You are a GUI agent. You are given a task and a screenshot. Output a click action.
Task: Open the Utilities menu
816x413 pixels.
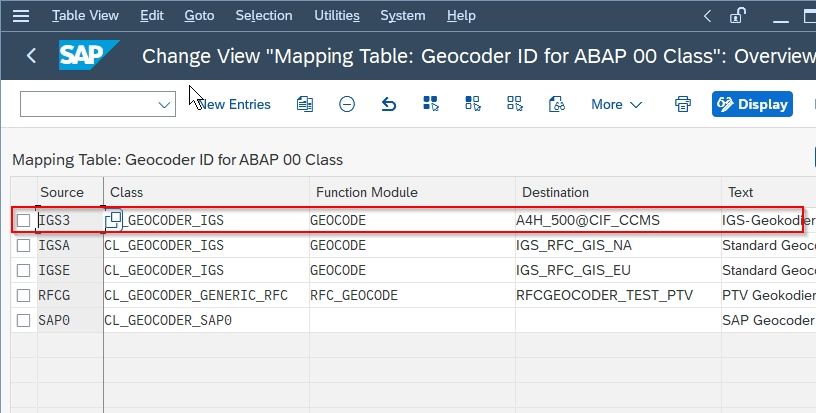(337, 16)
